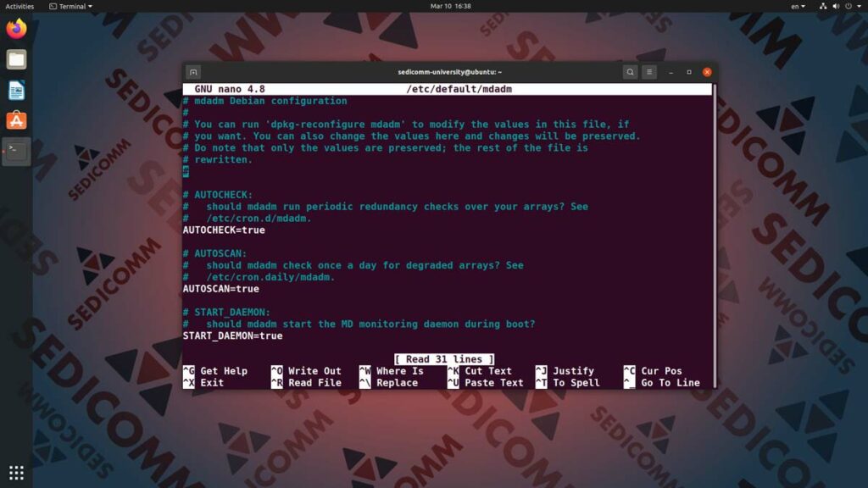868x488 pixels.
Task: Click the ^C Cur Pos shortcut
Action: [x=653, y=371]
